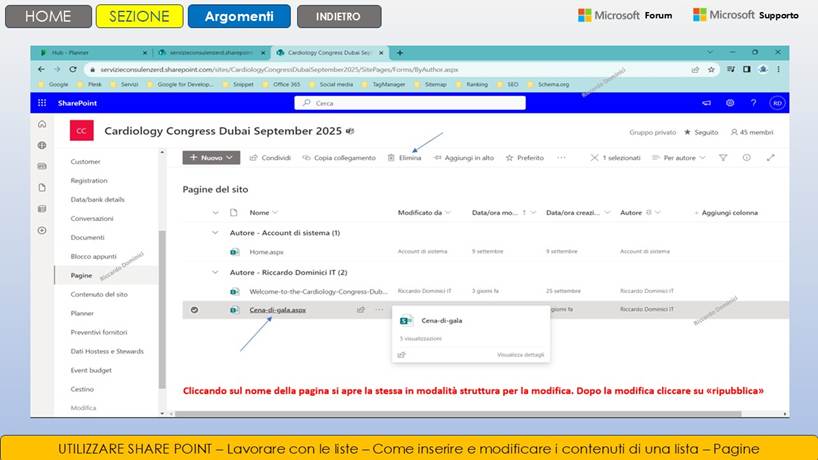Screen dimensions: 818x460
Task: Click the browser back arrow
Action: pyautogui.click(x=41, y=69)
